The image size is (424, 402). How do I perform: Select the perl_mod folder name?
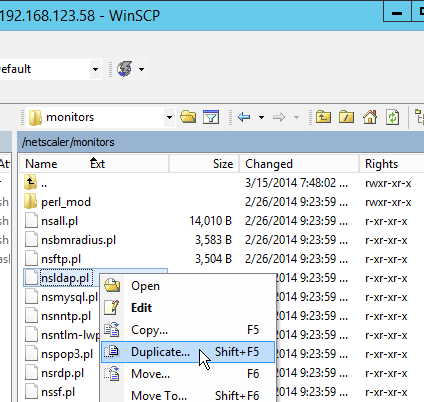point(66,202)
